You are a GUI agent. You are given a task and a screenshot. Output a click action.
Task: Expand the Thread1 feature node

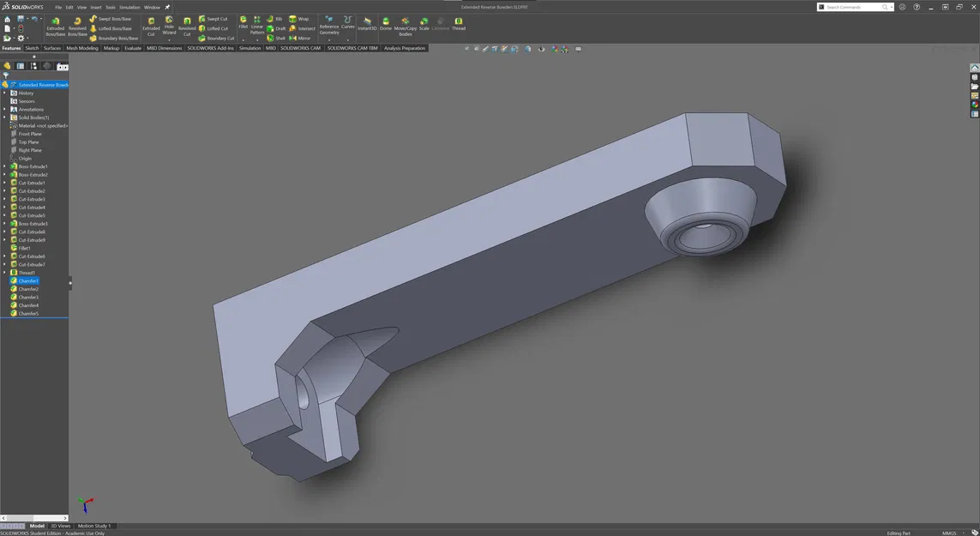pyautogui.click(x=4, y=273)
